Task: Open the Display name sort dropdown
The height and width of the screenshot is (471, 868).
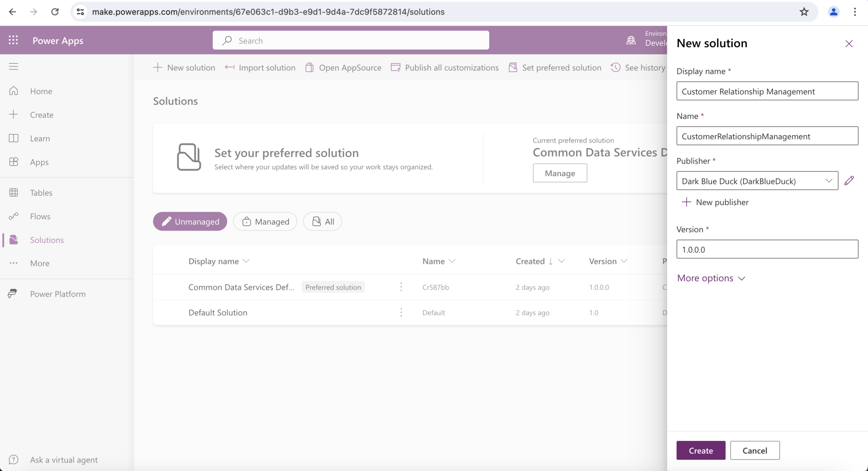Action: [246, 261]
